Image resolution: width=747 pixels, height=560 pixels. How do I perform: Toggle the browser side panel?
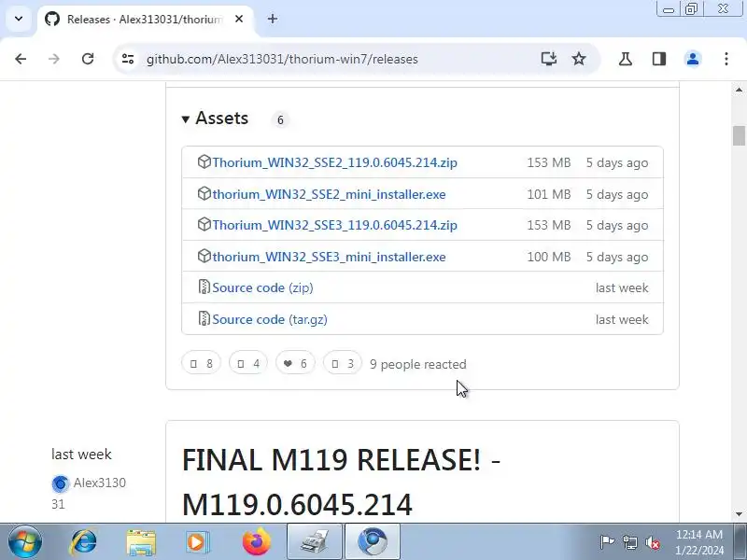[x=659, y=59]
